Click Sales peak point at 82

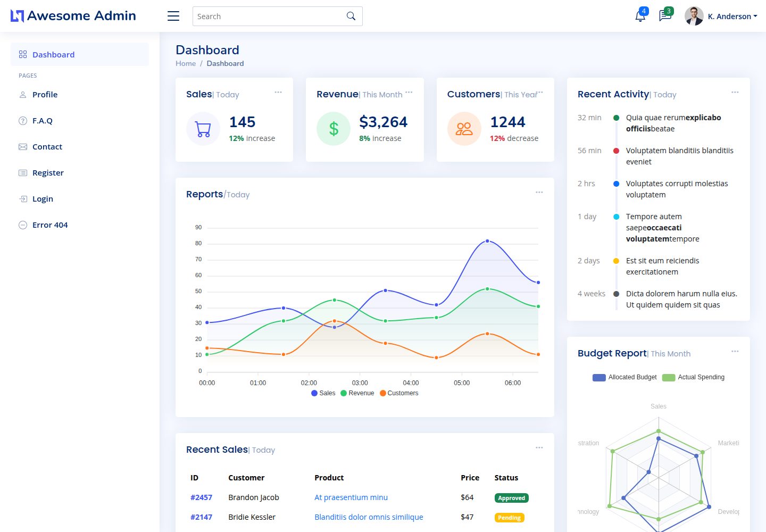click(487, 241)
